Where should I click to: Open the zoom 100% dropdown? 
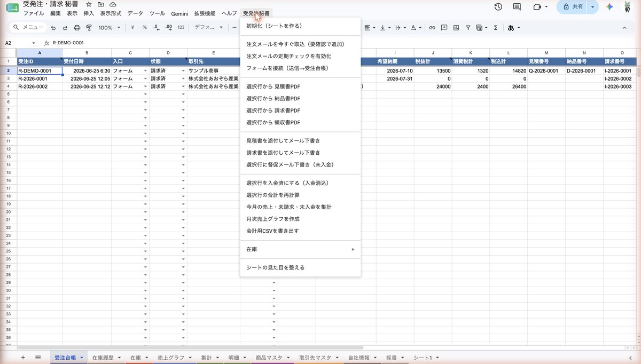coord(110,27)
